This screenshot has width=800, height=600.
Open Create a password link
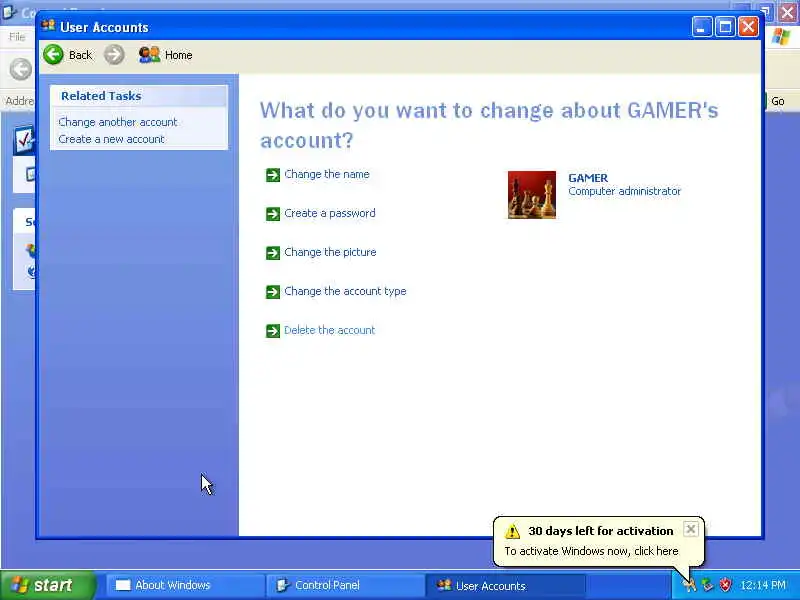pyautogui.click(x=330, y=213)
